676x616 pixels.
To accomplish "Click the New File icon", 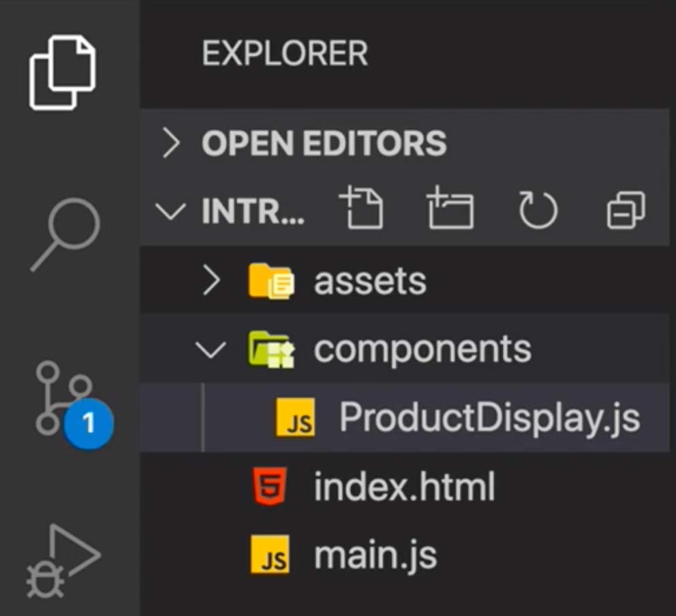I will (x=361, y=207).
